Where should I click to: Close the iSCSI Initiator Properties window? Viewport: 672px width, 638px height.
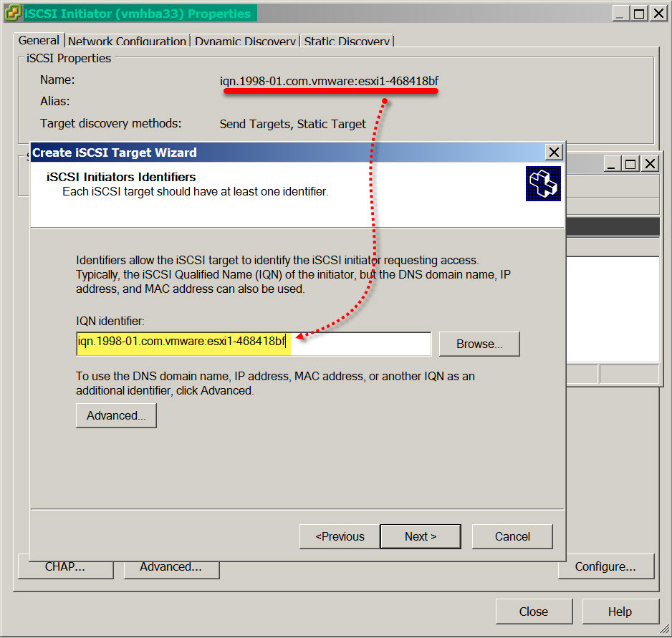click(x=658, y=14)
